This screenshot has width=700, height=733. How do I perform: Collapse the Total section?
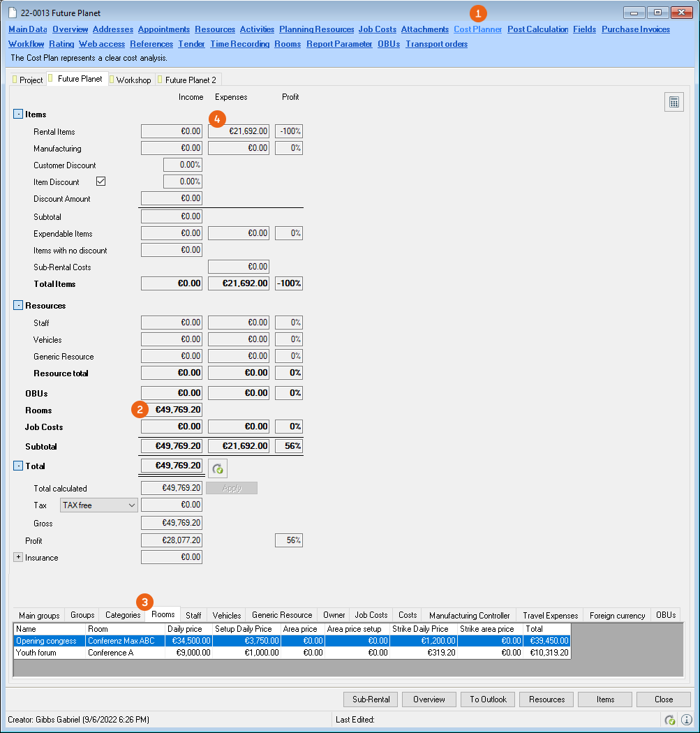coord(18,466)
